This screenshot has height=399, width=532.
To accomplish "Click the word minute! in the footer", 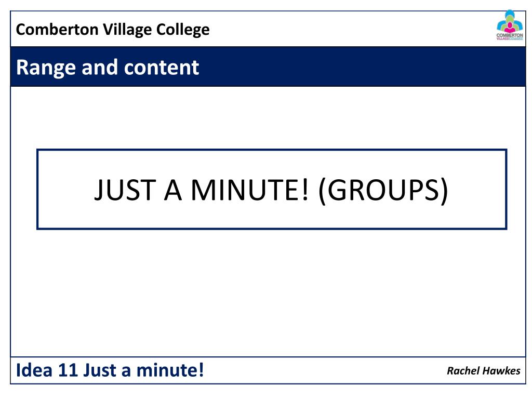I will [170, 370].
